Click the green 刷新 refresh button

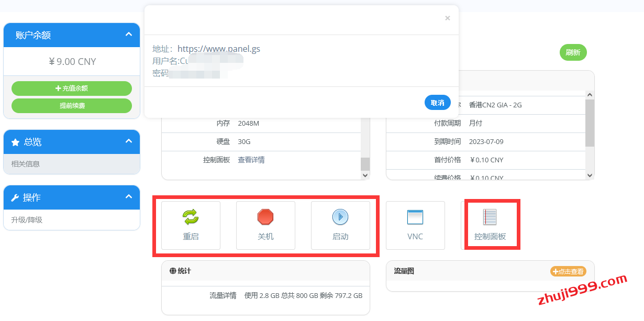pyautogui.click(x=573, y=52)
